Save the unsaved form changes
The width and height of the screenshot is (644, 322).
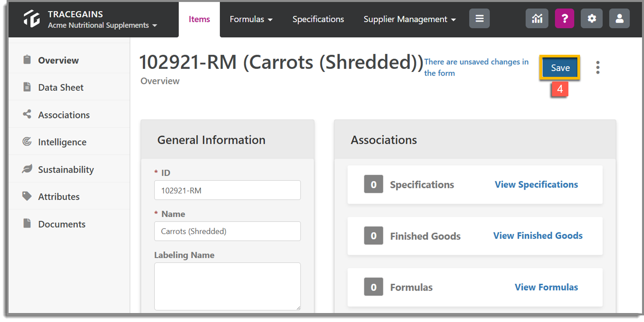tap(560, 68)
